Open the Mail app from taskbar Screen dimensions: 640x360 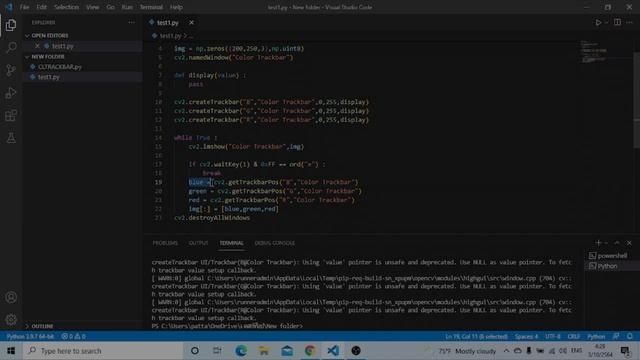(x=287, y=351)
